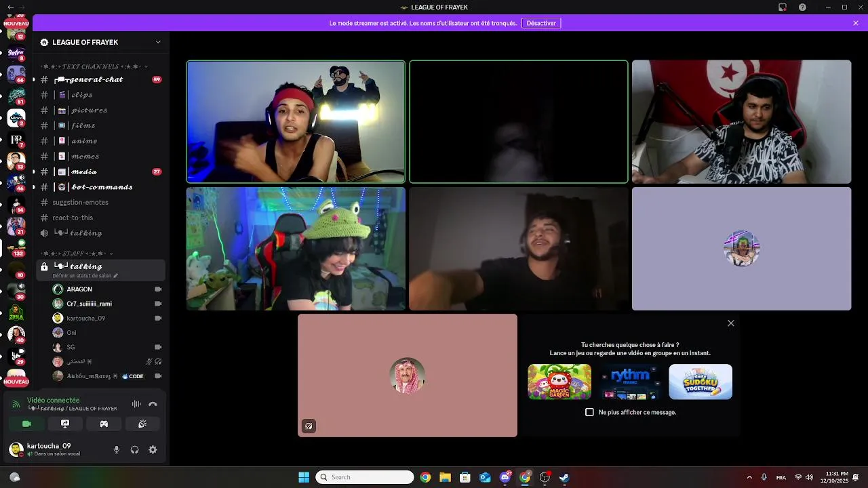This screenshot has width=868, height=488.
Task: Click the muted icon on pink tile
Action: point(309,426)
